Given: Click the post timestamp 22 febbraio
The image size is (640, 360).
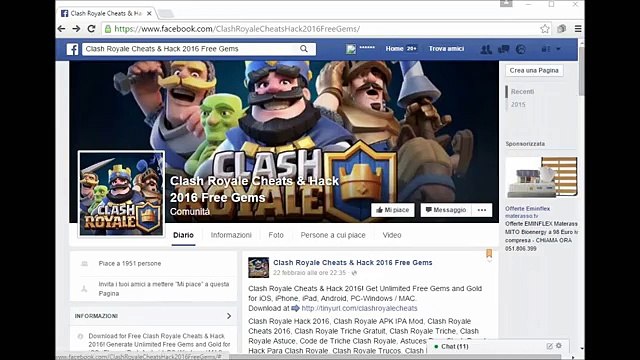Looking at the screenshot, I should [309, 273].
